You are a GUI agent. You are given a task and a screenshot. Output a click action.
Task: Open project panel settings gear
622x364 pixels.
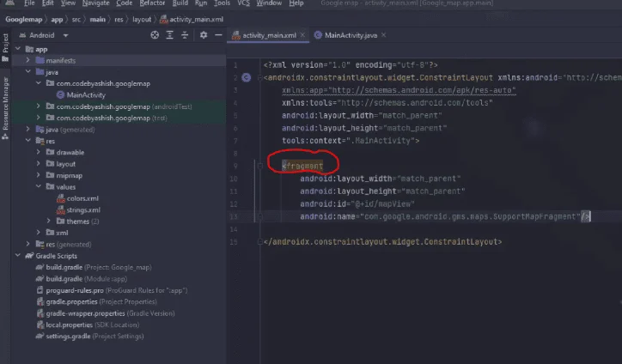point(204,35)
